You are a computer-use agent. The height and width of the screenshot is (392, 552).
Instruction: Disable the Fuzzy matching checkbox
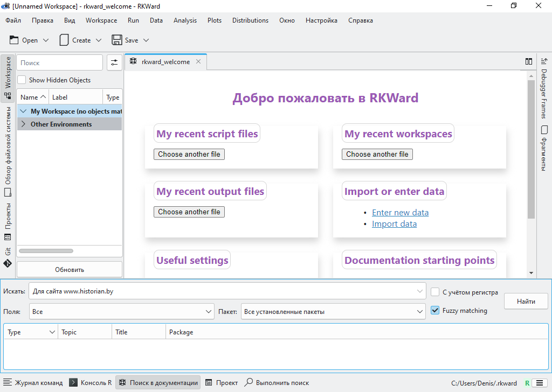coord(436,311)
